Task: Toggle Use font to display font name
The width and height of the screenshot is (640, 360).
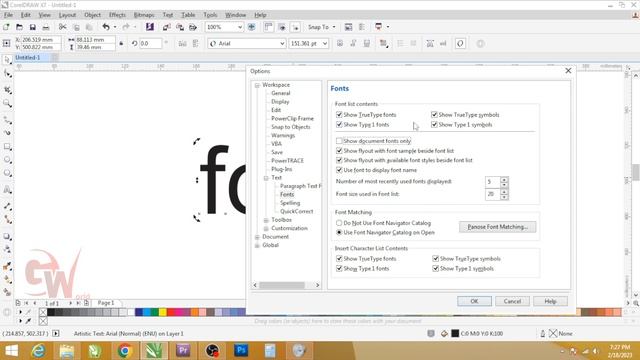Action: point(339,170)
